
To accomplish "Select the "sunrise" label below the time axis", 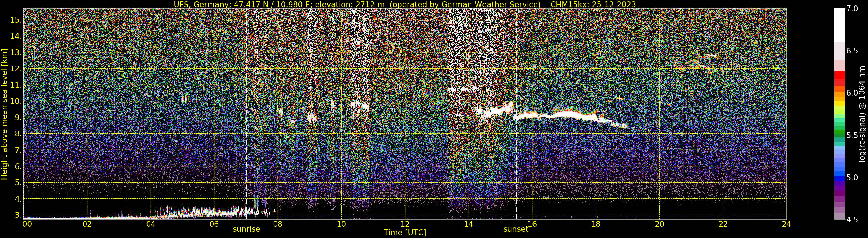I will pos(246,229).
